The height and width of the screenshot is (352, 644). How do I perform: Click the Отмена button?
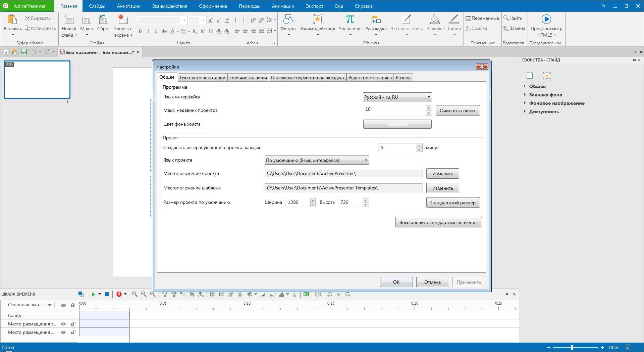click(x=432, y=282)
